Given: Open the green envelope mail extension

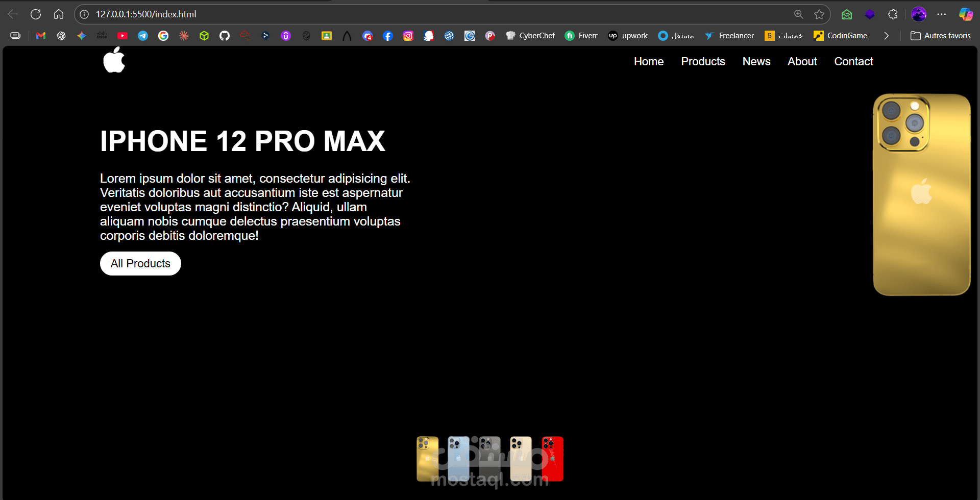Looking at the screenshot, I should (847, 14).
